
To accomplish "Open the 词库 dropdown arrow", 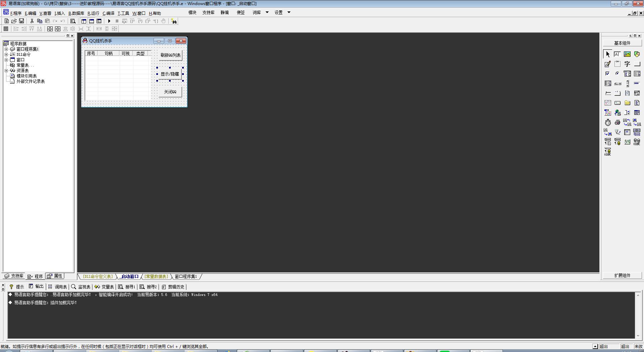I will click(267, 12).
